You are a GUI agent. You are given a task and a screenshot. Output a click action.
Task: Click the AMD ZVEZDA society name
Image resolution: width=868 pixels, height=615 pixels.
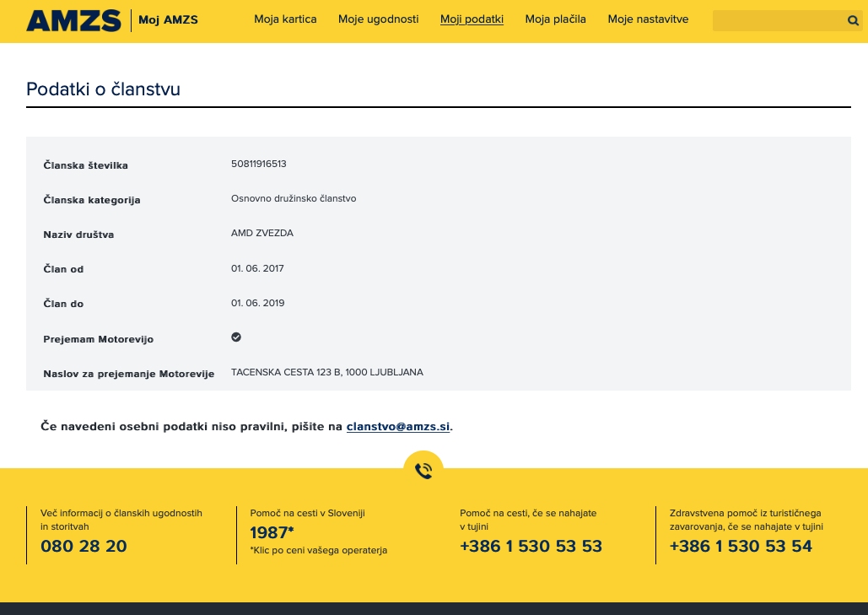(x=262, y=233)
